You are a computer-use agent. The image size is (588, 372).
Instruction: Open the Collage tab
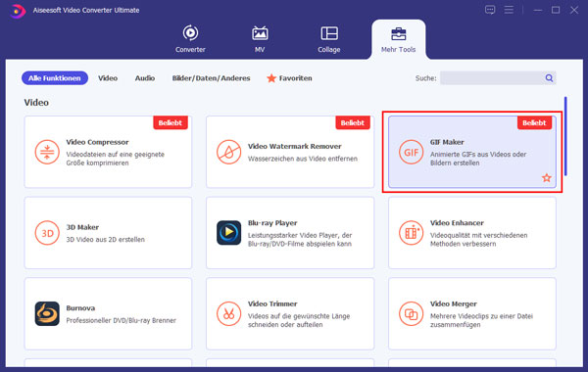329,39
